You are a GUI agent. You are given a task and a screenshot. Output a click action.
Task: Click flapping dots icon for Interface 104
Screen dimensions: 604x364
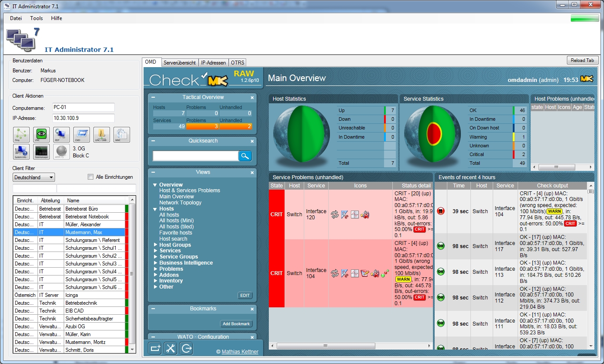click(384, 273)
